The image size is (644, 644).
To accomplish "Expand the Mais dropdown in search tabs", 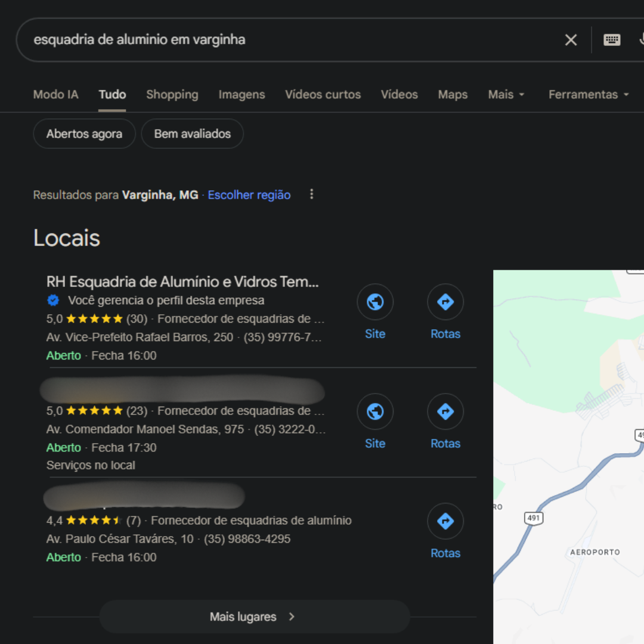I will [506, 94].
